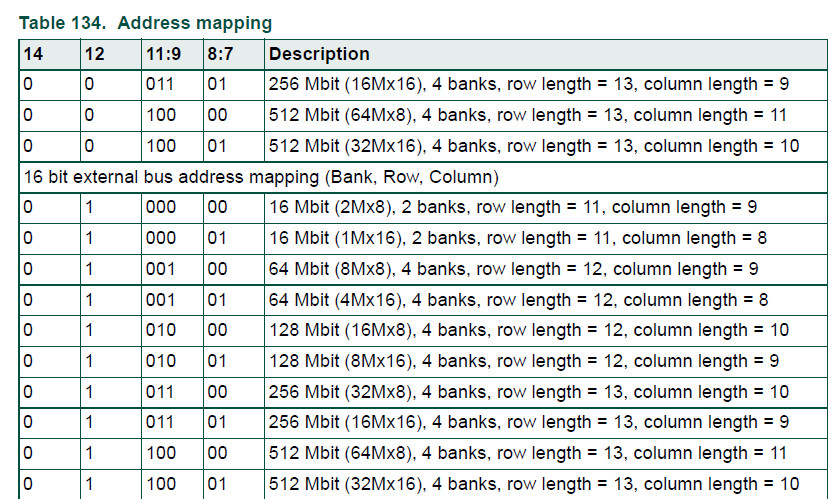Click the column header labeled 14

49,54
